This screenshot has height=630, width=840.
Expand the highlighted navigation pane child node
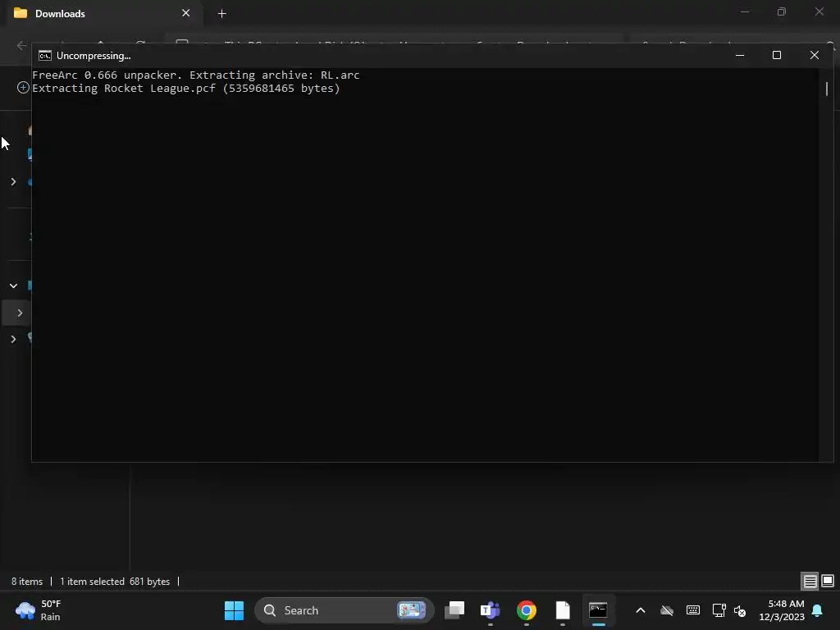(x=20, y=313)
